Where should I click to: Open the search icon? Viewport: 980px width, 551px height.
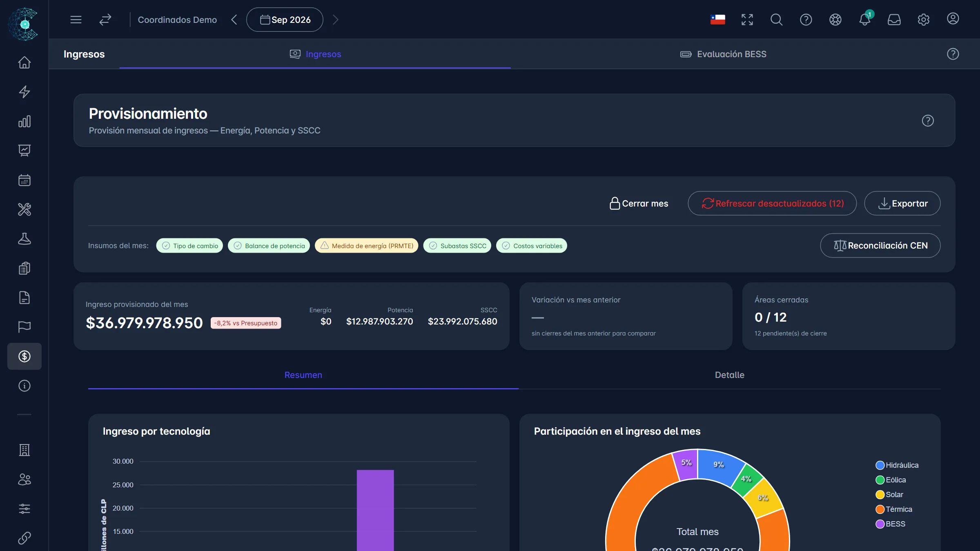pyautogui.click(x=777, y=20)
